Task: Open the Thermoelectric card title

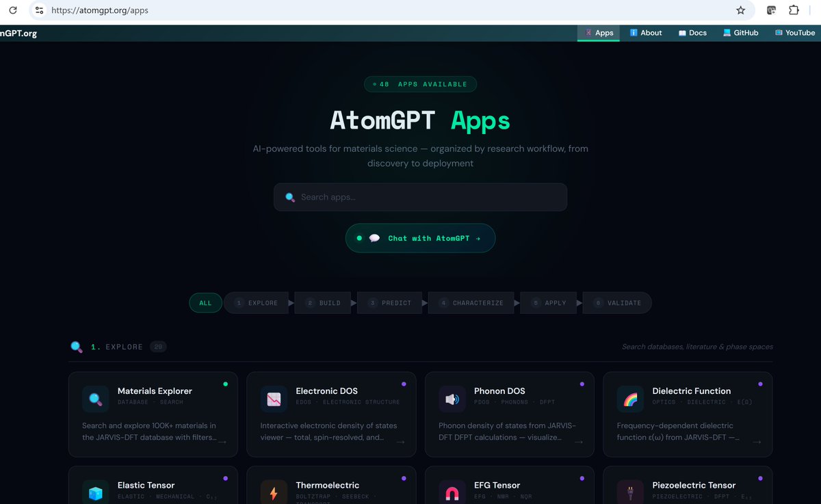Action: pyautogui.click(x=328, y=485)
